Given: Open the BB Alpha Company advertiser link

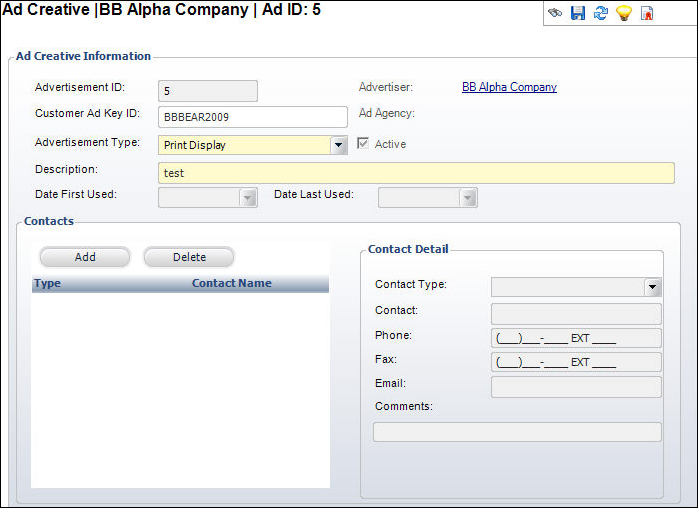Looking at the screenshot, I should [x=509, y=87].
